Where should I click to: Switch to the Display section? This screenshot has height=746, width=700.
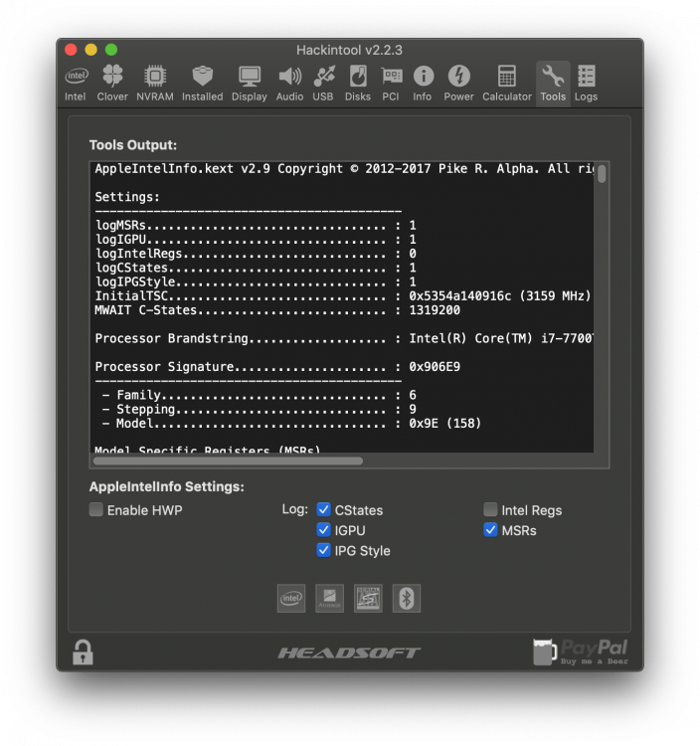click(250, 84)
